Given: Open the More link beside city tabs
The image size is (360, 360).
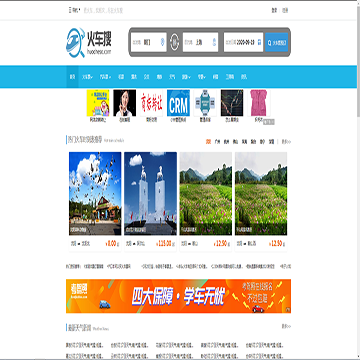Looking at the screenshot, I should pos(286,142).
